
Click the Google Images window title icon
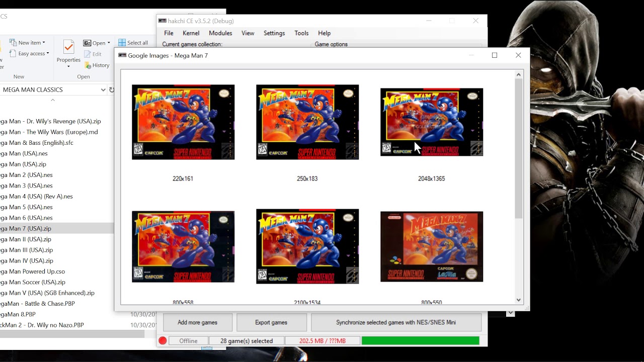click(x=122, y=55)
